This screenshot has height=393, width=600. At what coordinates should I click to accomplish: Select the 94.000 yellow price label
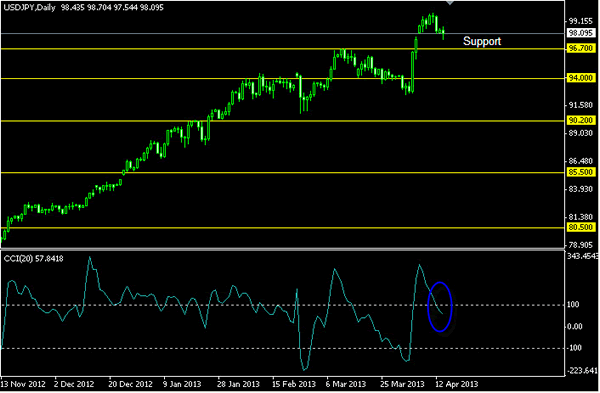click(x=580, y=78)
